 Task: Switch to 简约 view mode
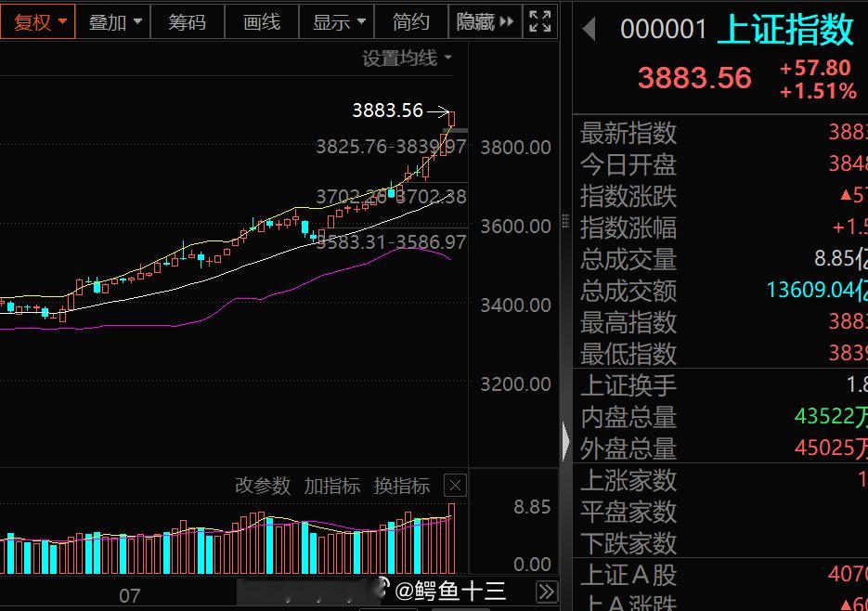point(411,22)
